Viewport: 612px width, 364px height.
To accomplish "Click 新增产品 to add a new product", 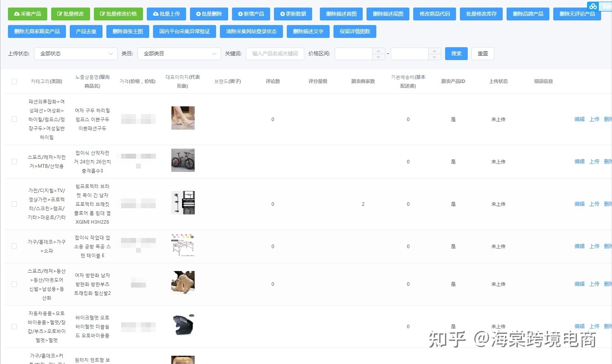I will tap(250, 14).
